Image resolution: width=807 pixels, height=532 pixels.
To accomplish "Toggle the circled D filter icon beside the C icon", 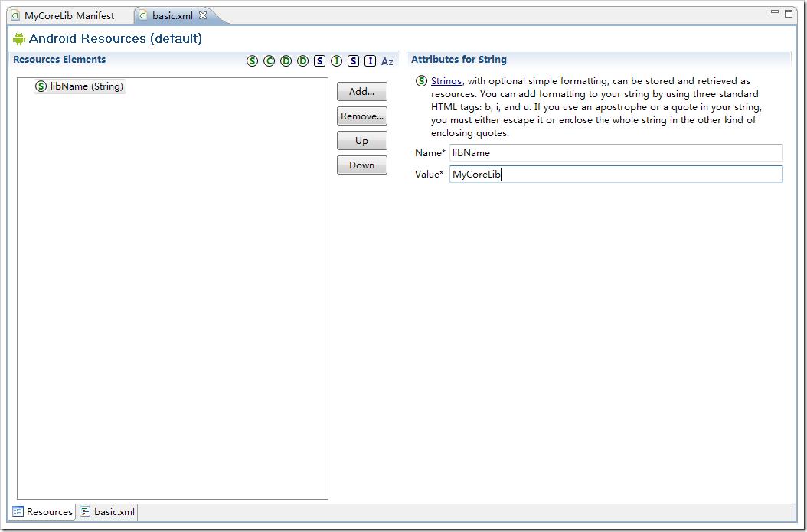I will (286, 61).
